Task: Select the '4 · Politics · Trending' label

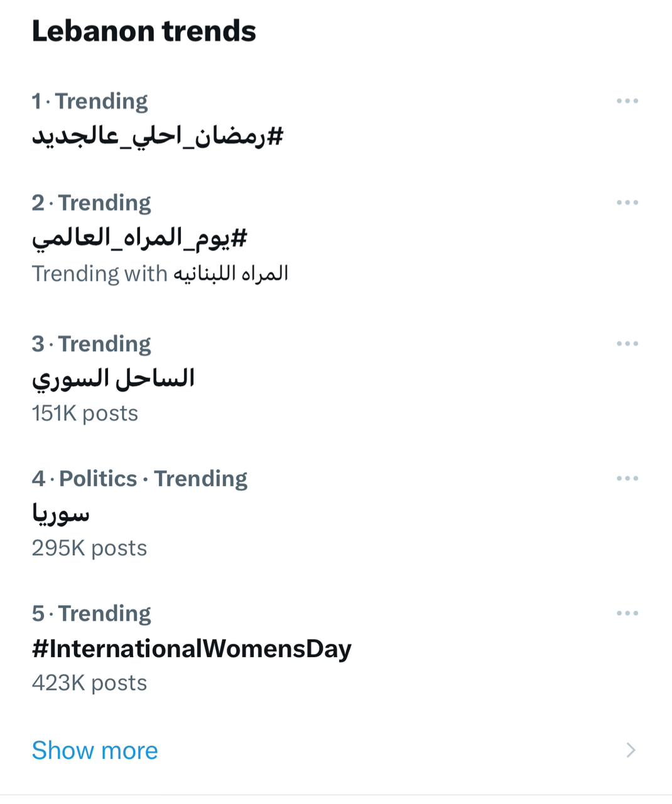Action: 139,479
